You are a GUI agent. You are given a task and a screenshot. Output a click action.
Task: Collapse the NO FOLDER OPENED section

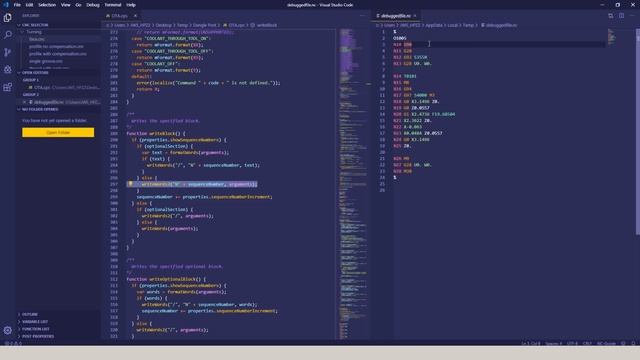click(x=39, y=109)
